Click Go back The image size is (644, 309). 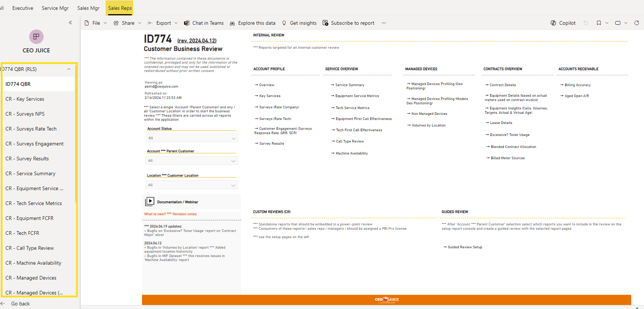(15, 304)
